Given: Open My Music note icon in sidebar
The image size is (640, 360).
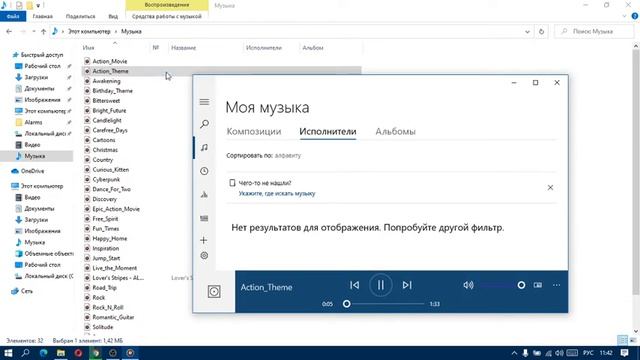Looking at the screenshot, I should [204, 147].
